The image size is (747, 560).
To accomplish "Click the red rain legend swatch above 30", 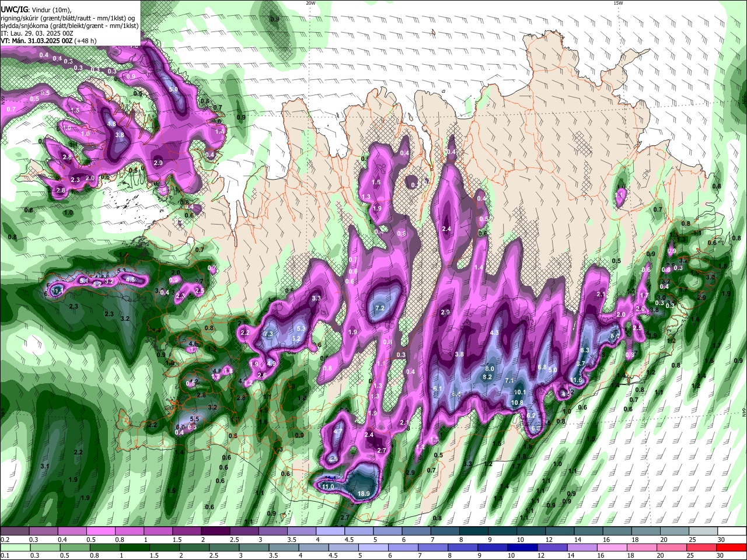I will click(732, 548).
